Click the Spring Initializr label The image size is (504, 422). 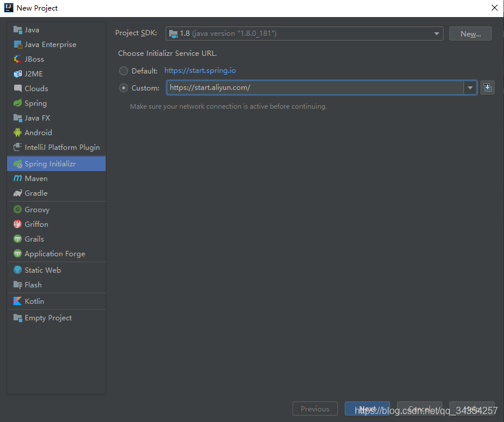tap(50, 164)
